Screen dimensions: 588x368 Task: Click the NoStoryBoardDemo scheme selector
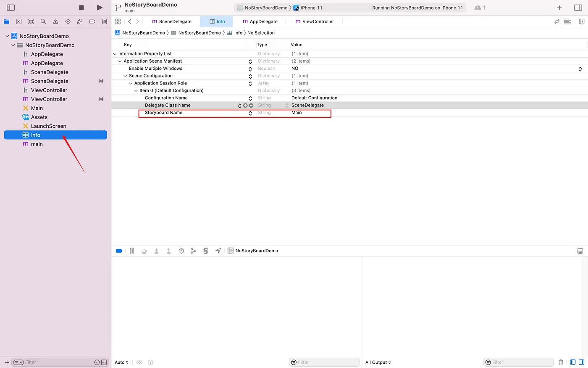(262, 8)
